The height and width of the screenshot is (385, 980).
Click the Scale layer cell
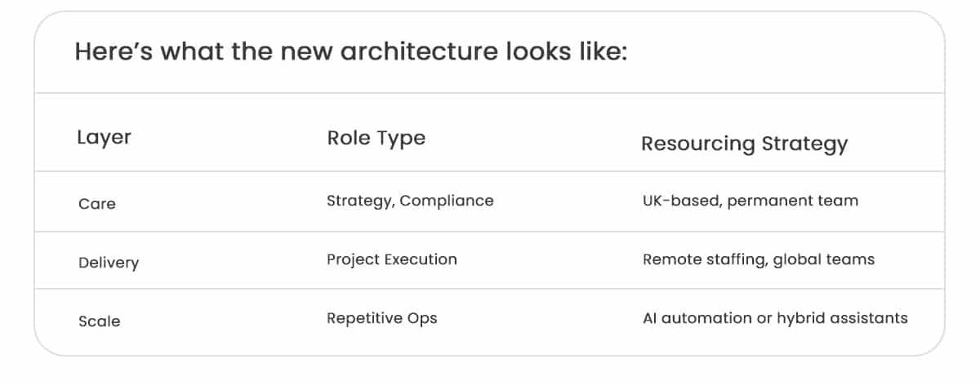click(x=100, y=321)
